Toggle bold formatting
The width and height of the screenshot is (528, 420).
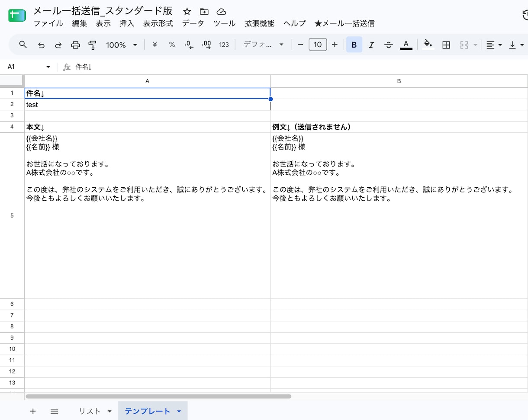[x=354, y=45]
